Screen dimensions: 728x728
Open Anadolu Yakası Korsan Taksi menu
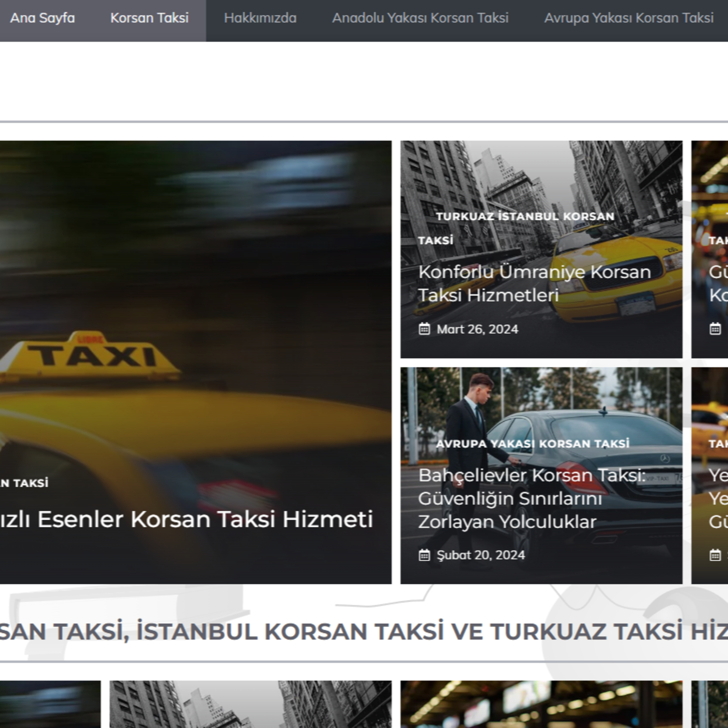click(420, 18)
